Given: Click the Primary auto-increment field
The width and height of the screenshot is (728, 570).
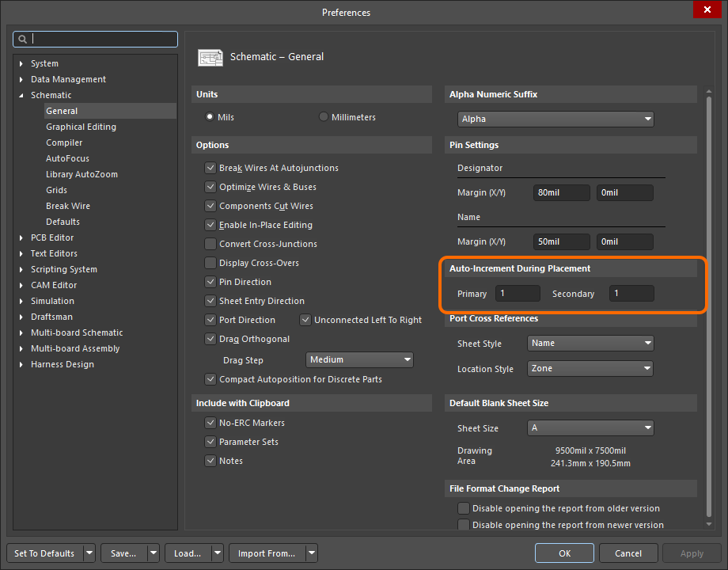Looking at the screenshot, I should pos(517,293).
